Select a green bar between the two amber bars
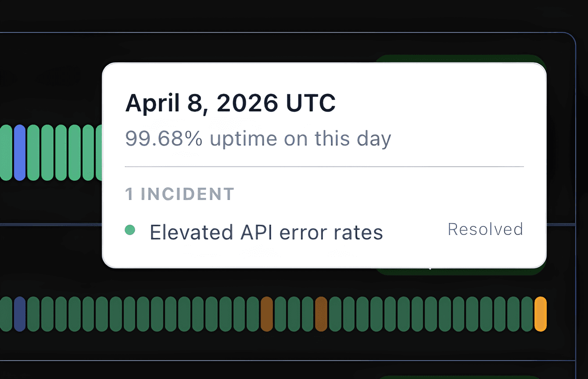Screen dimensions: 588x379 (x=294, y=314)
